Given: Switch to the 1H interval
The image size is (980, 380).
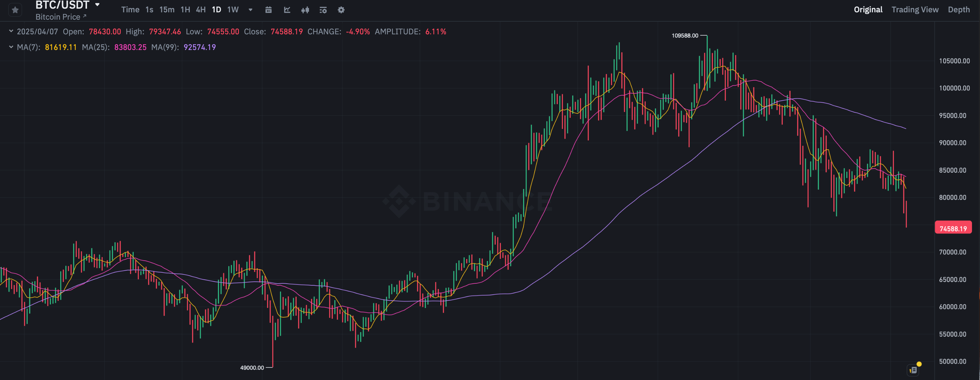Looking at the screenshot, I should point(185,10).
